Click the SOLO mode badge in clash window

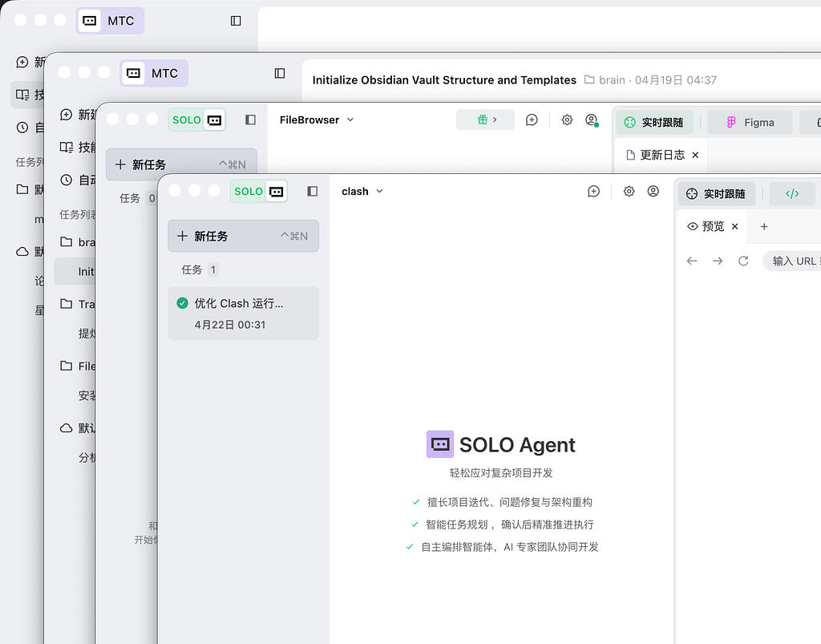(x=259, y=192)
